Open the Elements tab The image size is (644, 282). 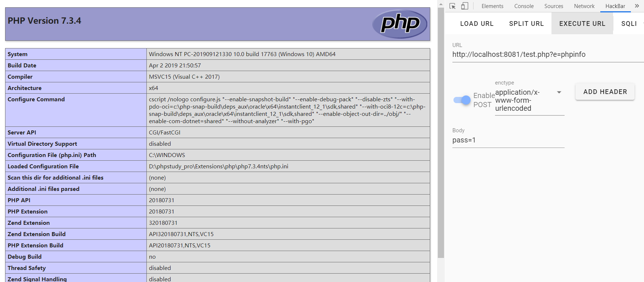(x=492, y=6)
